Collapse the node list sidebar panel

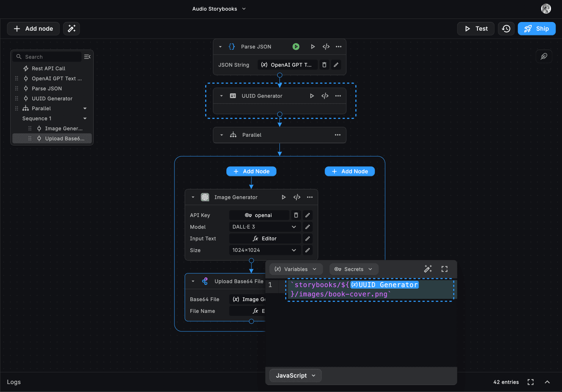click(x=87, y=57)
